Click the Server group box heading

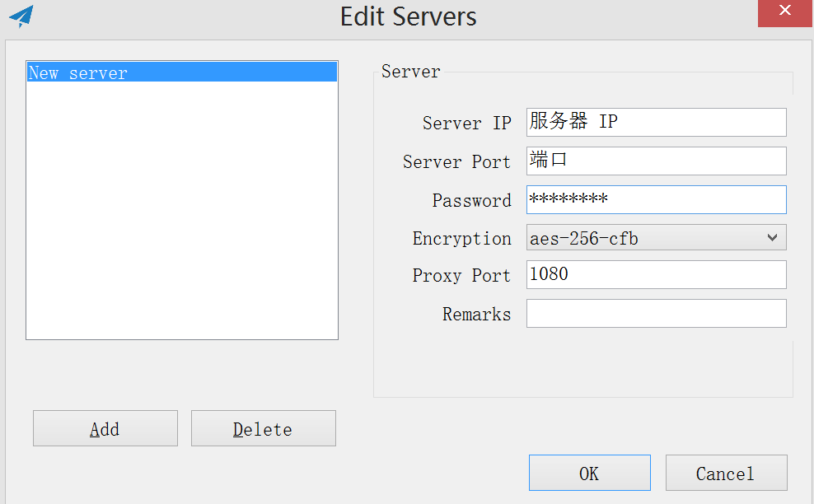410,72
